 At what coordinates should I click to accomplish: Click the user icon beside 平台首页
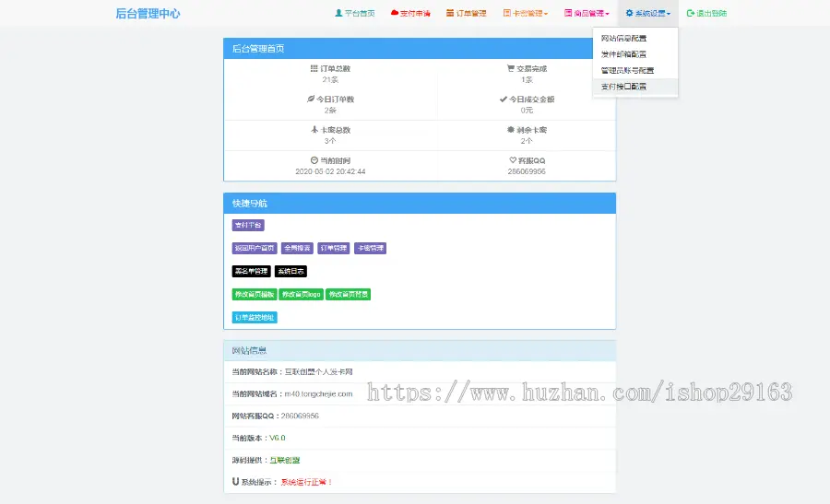click(338, 13)
